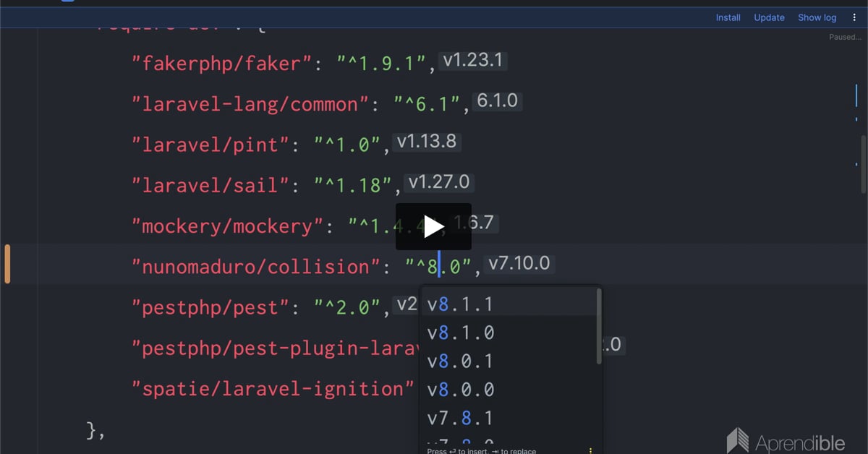Click the completion popup scrollbar

[x=599, y=325]
